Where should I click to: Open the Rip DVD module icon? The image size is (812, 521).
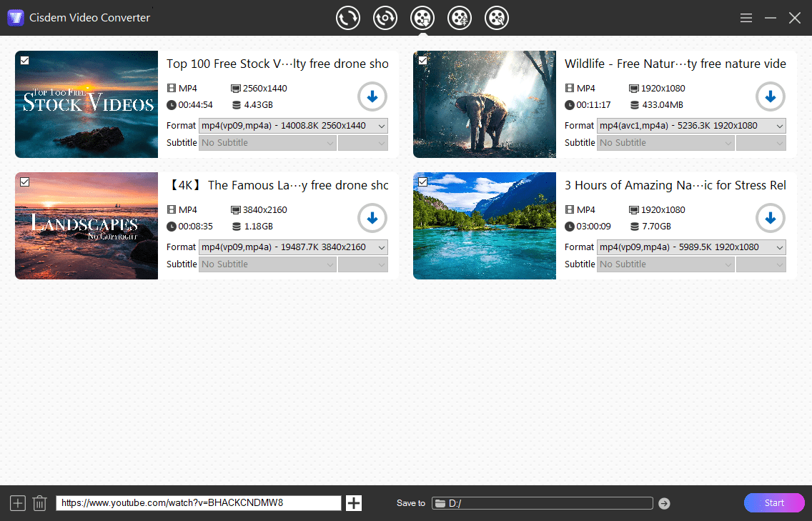click(385, 18)
